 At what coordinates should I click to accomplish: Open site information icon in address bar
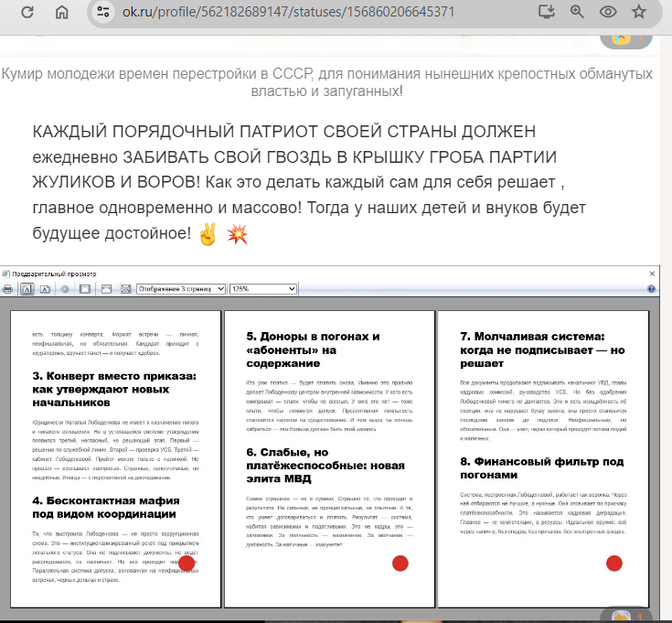click(x=105, y=13)
